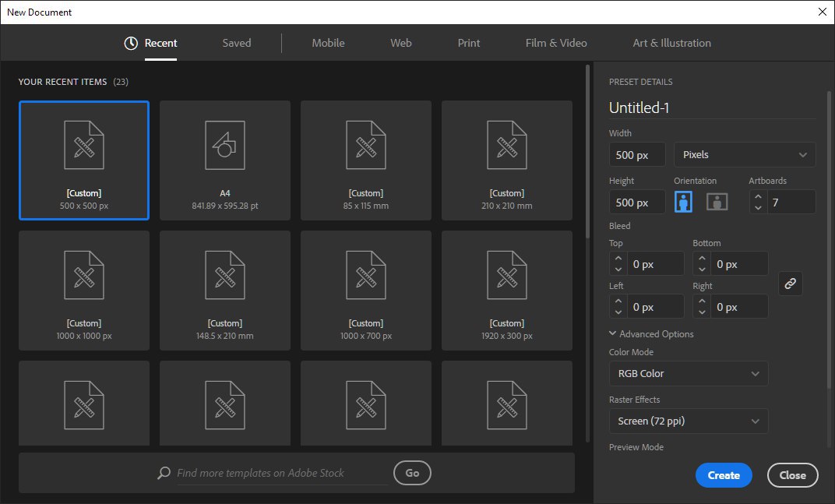Click the Close button

pyautogui.click(x=792, y=475)
